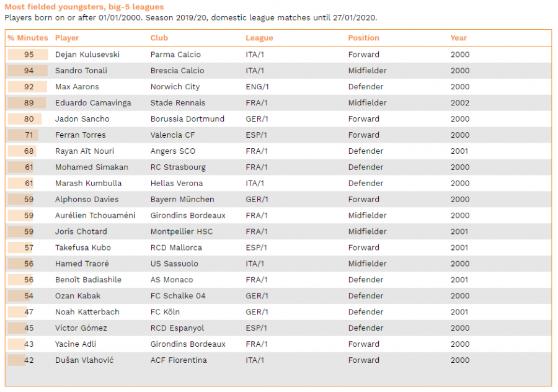Click the Position column header
The height and width of the screenshot is (392, 558).
(364, 38)
